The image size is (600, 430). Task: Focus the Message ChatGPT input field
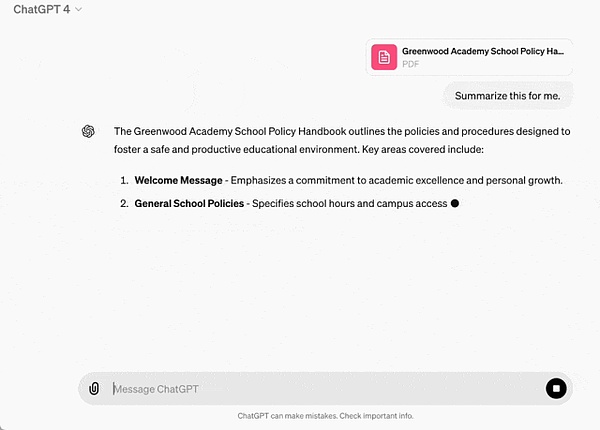coord(320,388)
